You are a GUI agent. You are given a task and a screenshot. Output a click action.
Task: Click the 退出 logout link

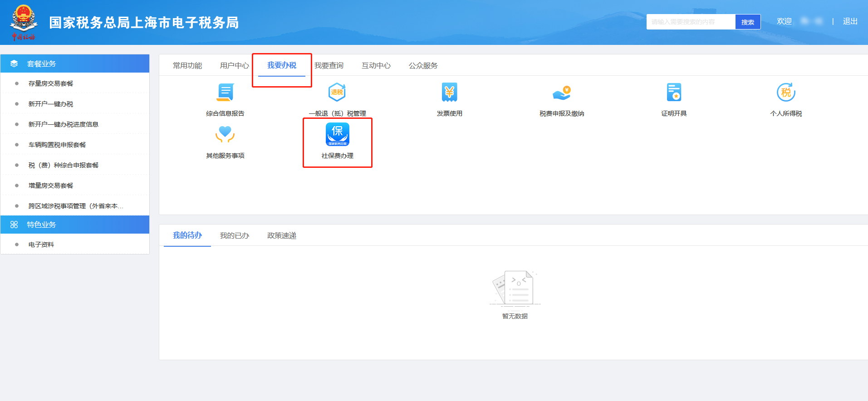(850, 21)
